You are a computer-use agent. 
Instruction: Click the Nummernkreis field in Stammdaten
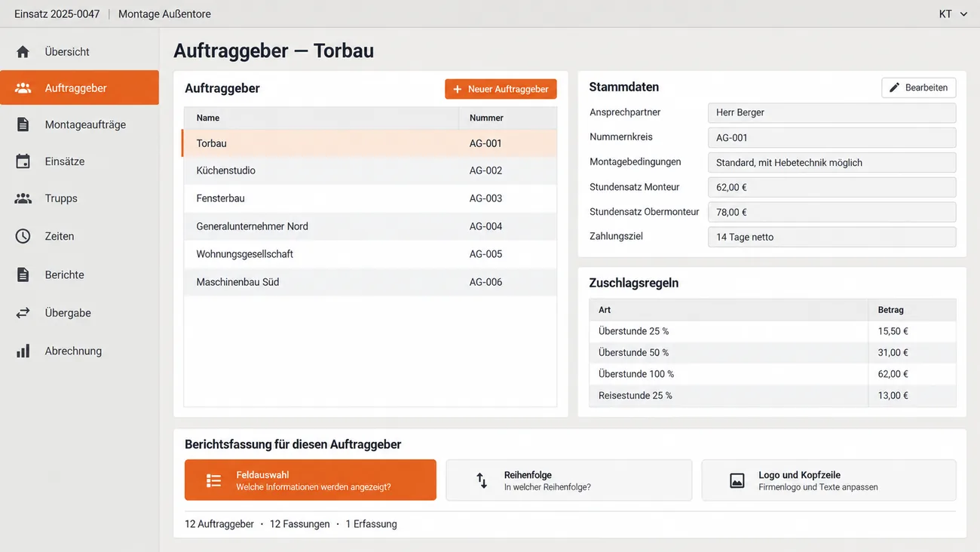pyautogui.click(x=832, y=137)
